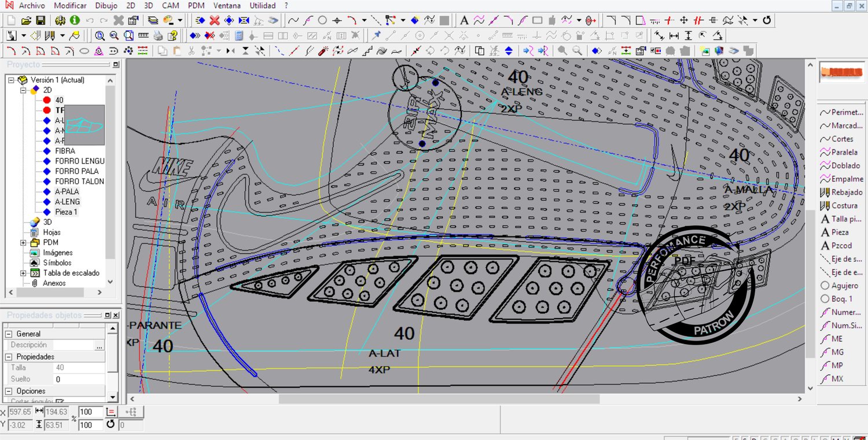Image resolution: width=868 pixels, height=440 pixels.
Task: Click the four-way move arrows icon
Action: [684, 20]
